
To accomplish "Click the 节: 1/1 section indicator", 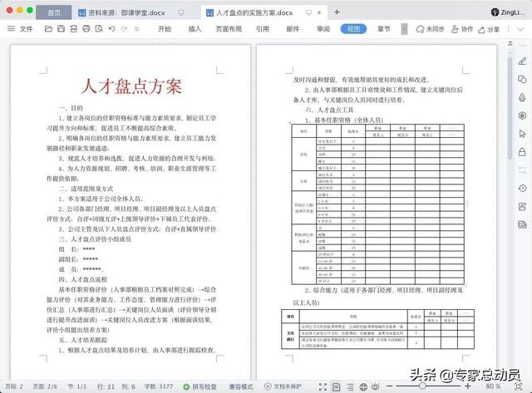I will click(77, 386).
